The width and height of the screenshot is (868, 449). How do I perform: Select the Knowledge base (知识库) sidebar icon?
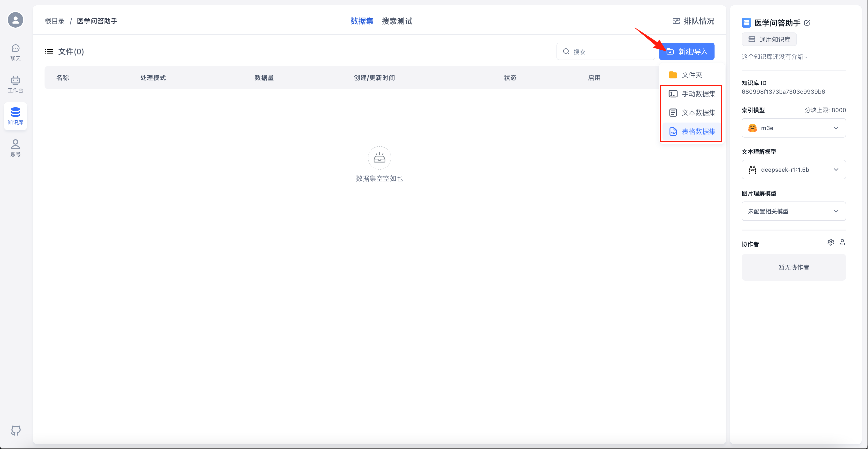[x=15, y=116]
